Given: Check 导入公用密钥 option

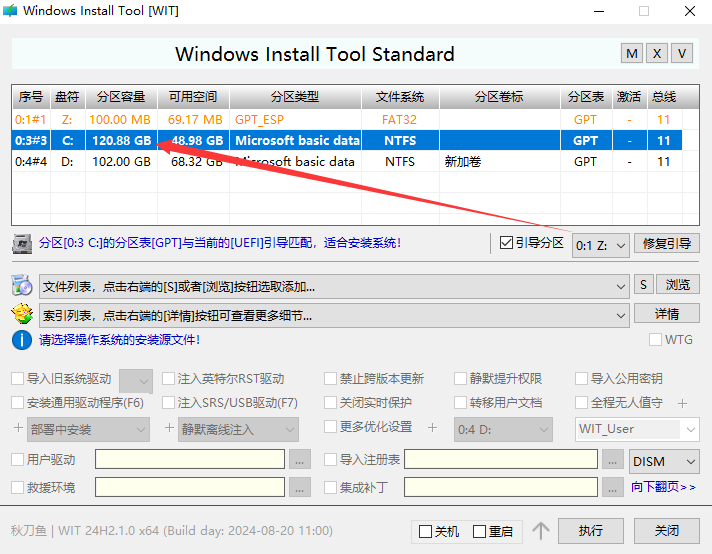Looking at the screenshot, I should (x=581, y=378).
